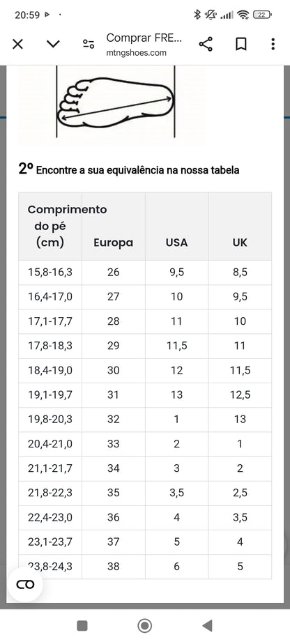This screenshot has width=290, height=644.
Task: Tap Comprimento do pé (cm) header
Action: coord(50,226)
